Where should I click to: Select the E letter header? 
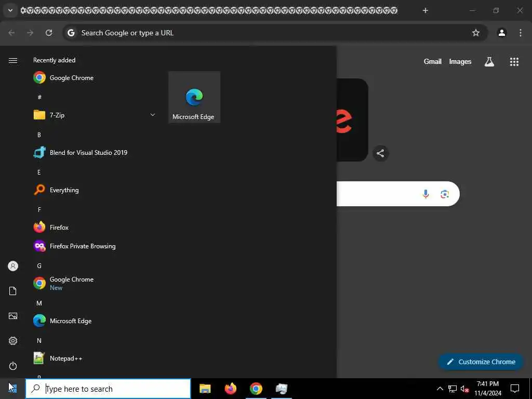[x=39, y=172]
